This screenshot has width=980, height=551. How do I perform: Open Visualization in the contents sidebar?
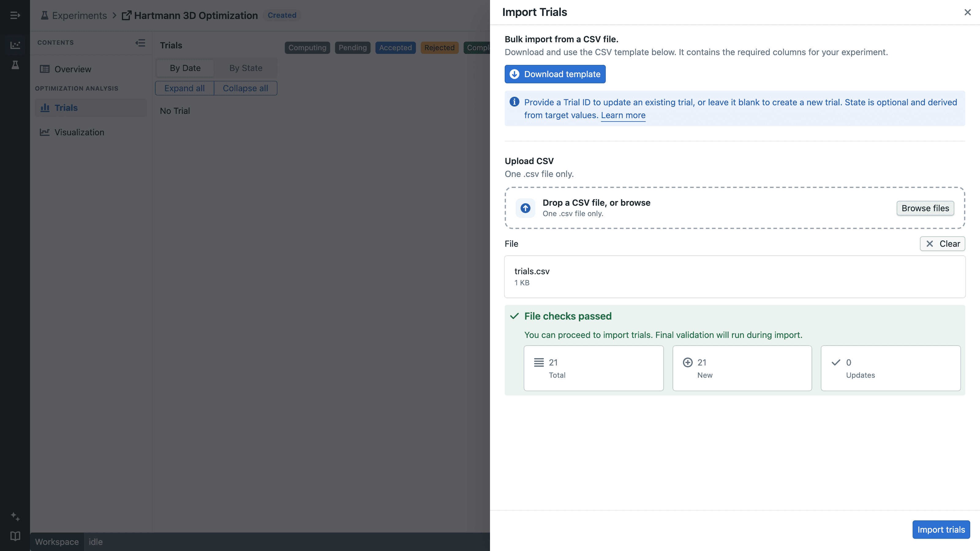click(x=79, y=132)
